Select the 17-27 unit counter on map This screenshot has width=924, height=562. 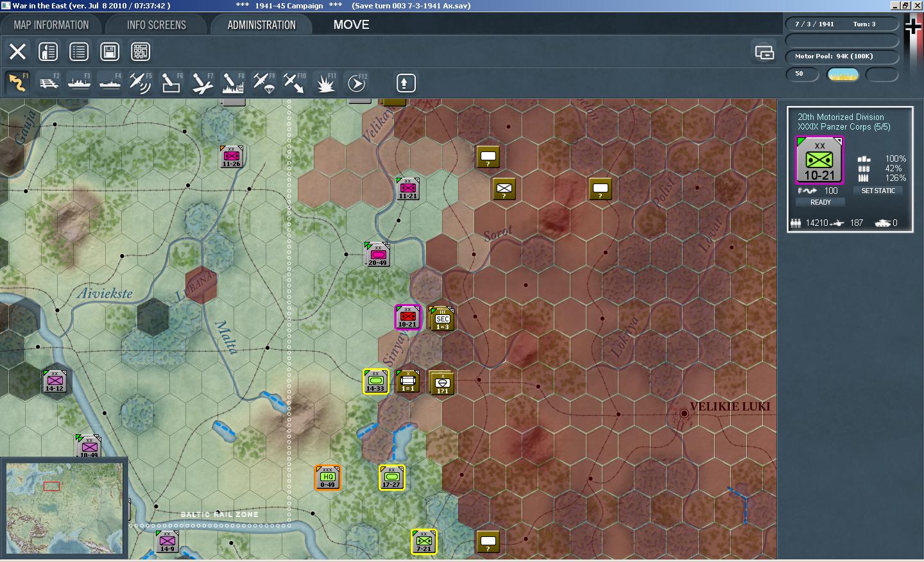click(391, 477)
